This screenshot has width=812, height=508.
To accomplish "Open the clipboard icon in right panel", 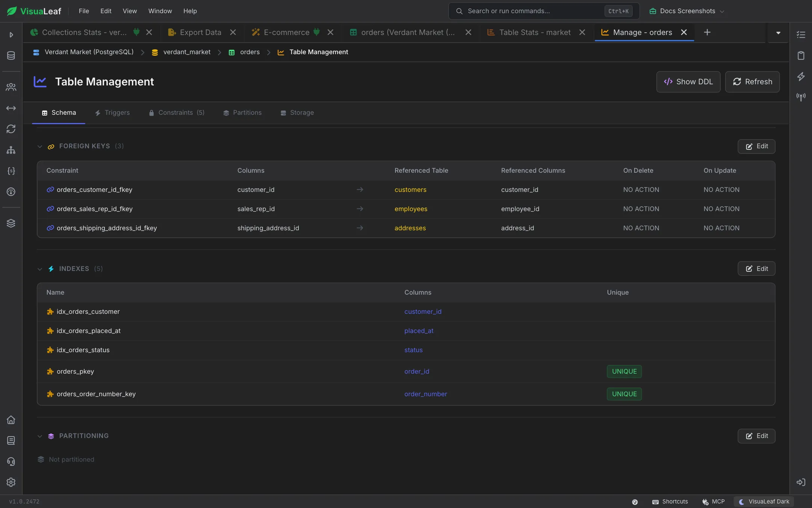I will pyautogui.click(x=801, y=56).
